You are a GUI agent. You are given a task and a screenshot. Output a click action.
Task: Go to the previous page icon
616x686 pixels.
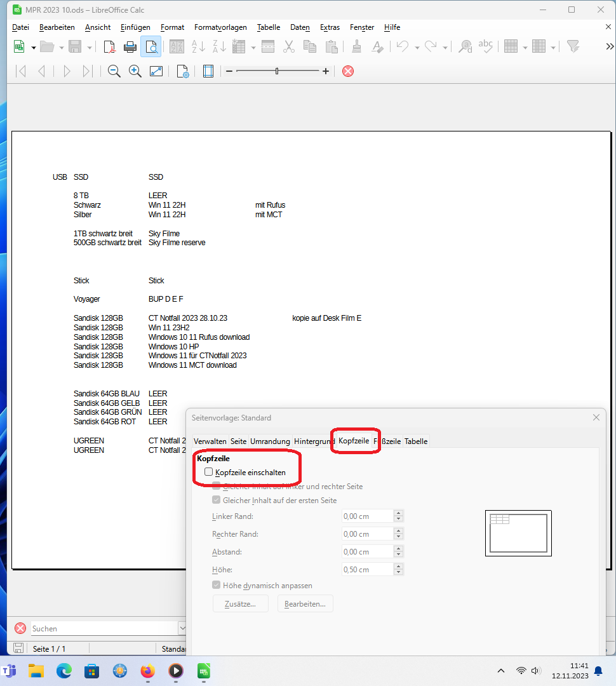41,71
